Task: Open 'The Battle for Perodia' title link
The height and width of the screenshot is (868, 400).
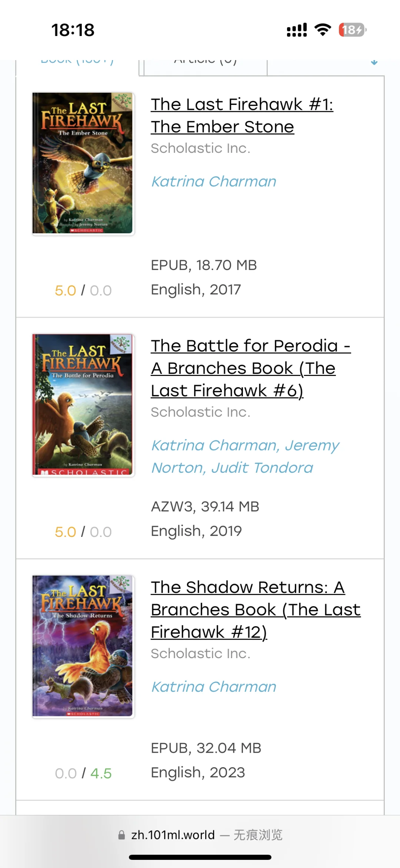Action: [x=250, y=368]
